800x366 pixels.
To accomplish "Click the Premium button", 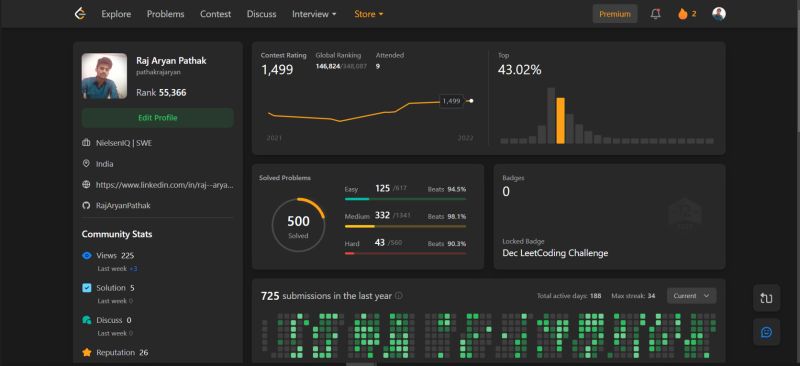I will click(x=615, y=14).
